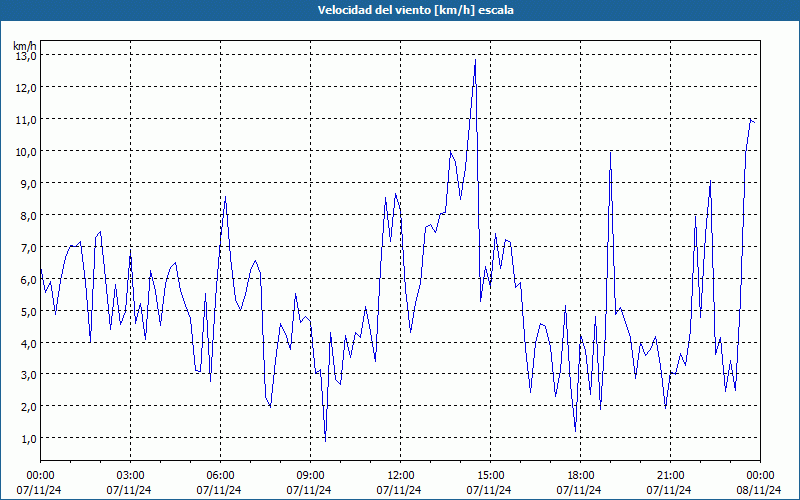Click the 03:00 time axis label
The width and height of the screenshot is (800, 500).
point(131,476)
